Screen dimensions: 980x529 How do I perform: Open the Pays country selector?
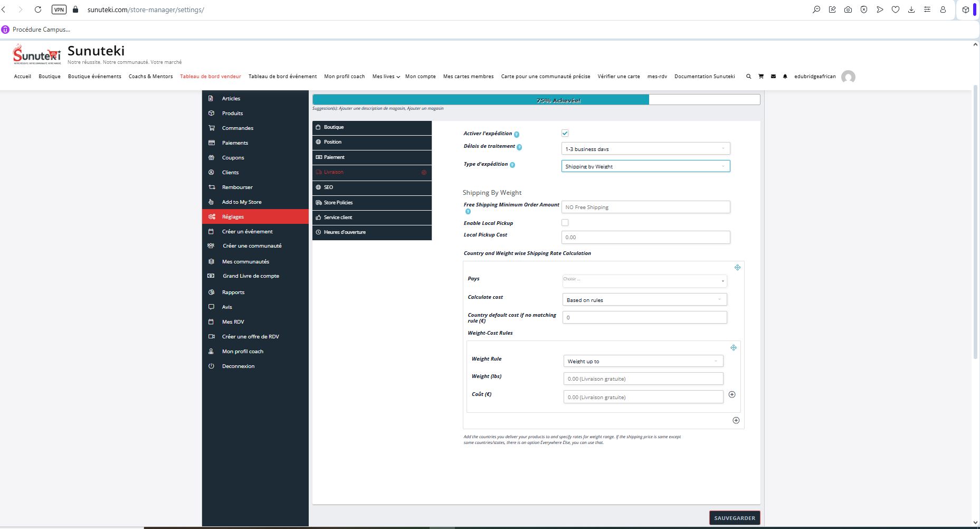point(644,280)
